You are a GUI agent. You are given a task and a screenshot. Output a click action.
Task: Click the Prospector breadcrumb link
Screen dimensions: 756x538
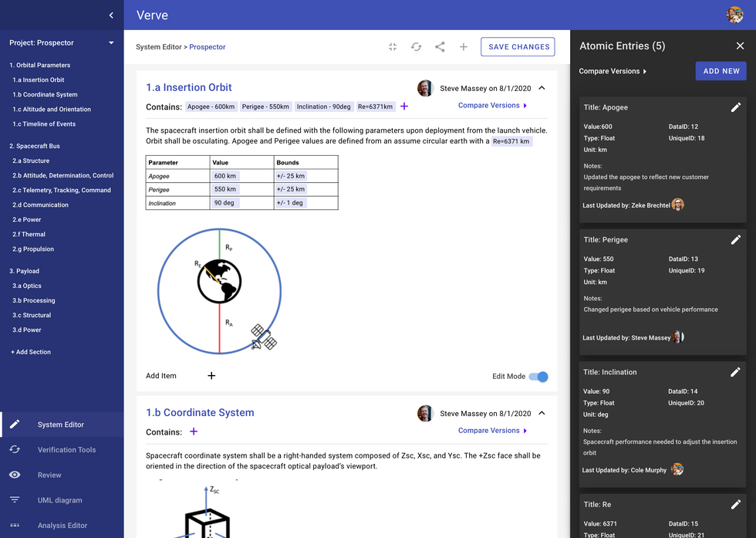(x=208, y=47)
